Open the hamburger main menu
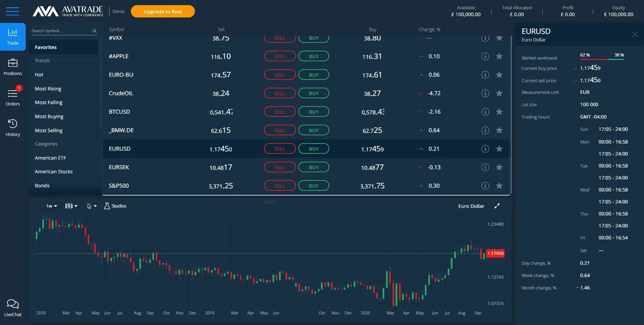The width and height of the screenshot is (644, 325). pyautogui.click(x=12, y=11)
